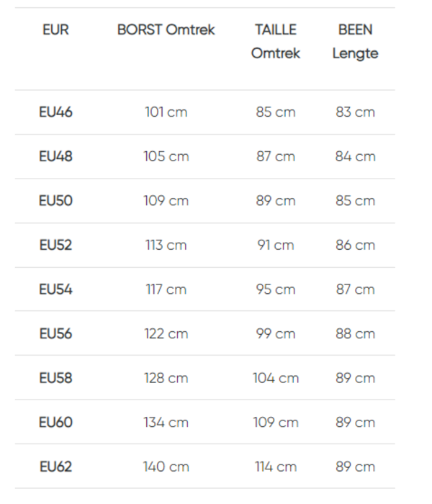Select the EU58 size label
The image size is (432, 504).
[55, 378]
